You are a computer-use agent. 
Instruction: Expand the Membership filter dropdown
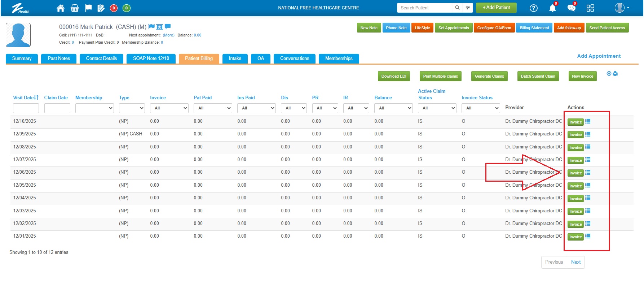click(x=94, y=108)
